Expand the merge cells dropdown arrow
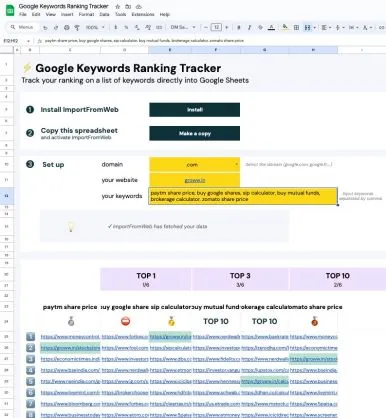The width and height of the screenshot is (386, 418). (314, 27)
